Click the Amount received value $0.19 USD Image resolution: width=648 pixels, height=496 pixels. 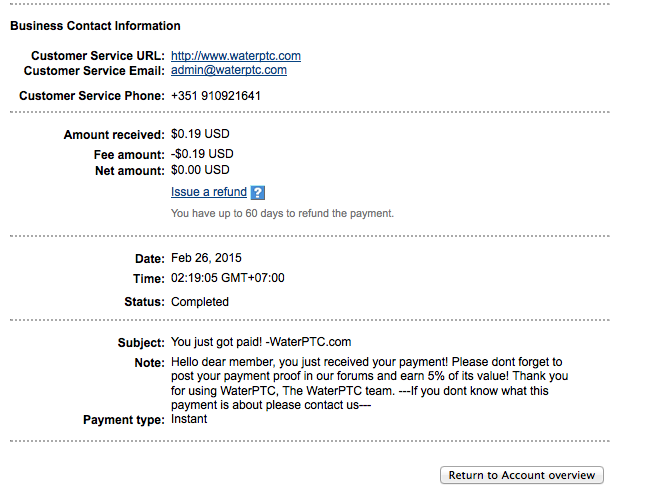[200, 135]
